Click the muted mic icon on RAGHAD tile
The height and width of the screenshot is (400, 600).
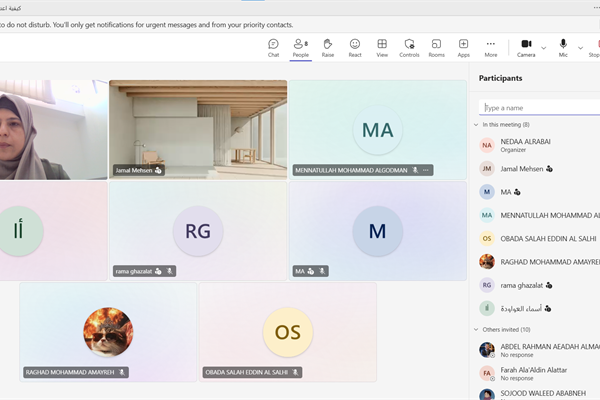122,372
